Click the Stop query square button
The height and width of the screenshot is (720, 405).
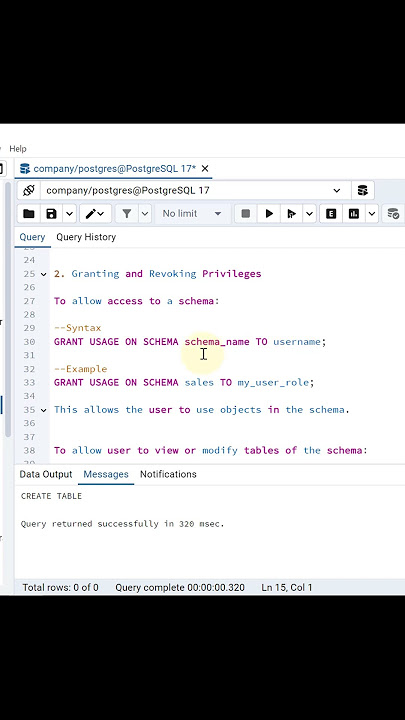[x=246, y=214]
